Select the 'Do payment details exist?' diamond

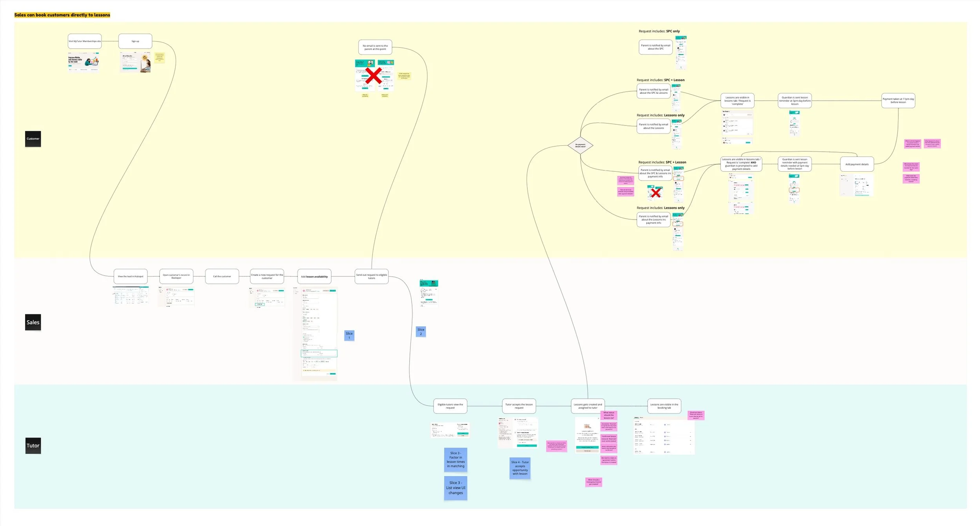coord(580,145)
